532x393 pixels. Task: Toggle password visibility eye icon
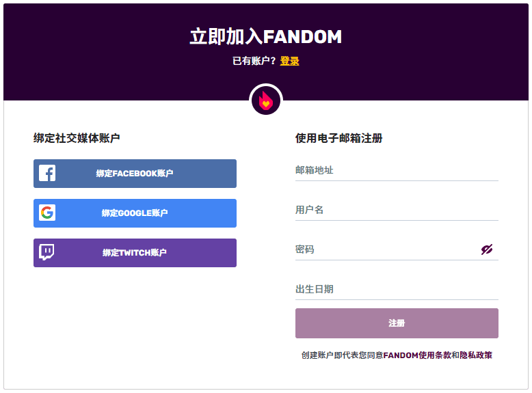click(x=487, y=249)
